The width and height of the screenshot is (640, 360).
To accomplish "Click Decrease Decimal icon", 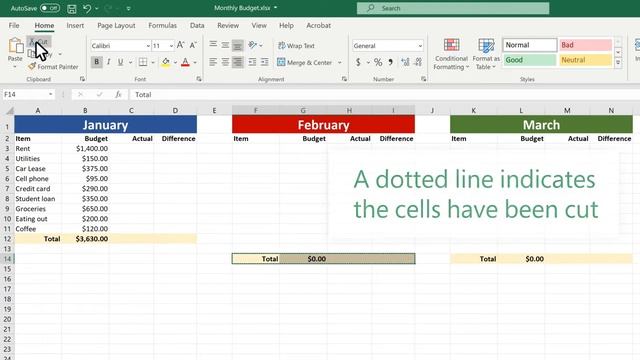I will 418,62.
